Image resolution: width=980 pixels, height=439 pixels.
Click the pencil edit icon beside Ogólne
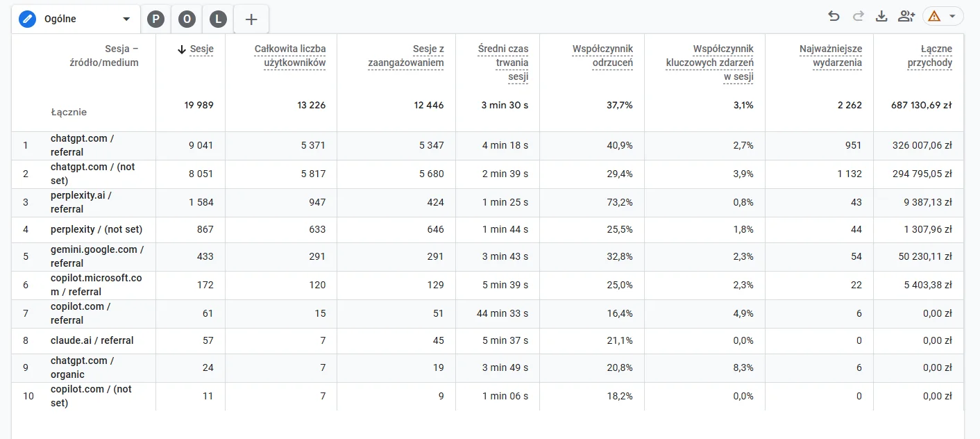[27, 19]
